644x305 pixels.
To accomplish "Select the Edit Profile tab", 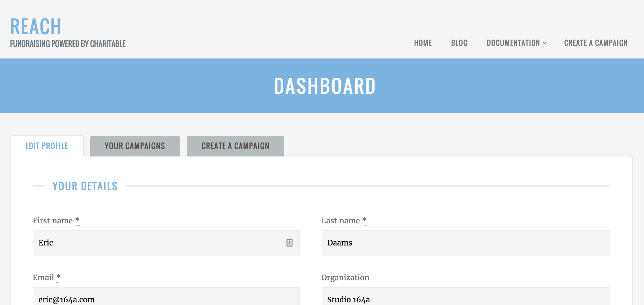I will click(x=47, y=146).
